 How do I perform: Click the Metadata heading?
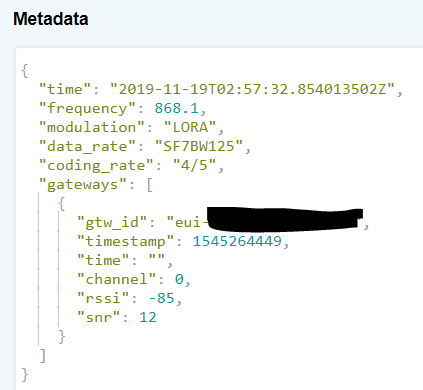pos(51,19)
